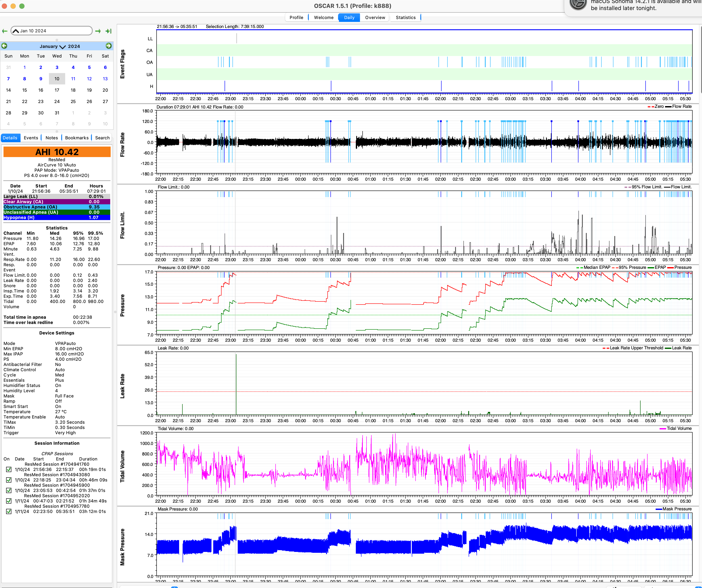Click the Median EPAP legend entry
Image resolution: width=702 pixels, height=588 pixels.
pos(593,268)
